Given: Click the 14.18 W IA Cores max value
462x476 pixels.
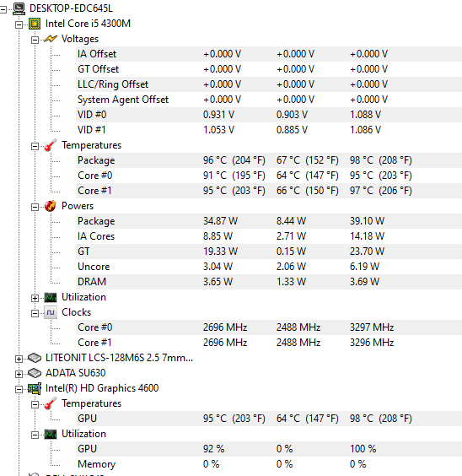Looking at the screenshot, I should (x=367, y=236).
